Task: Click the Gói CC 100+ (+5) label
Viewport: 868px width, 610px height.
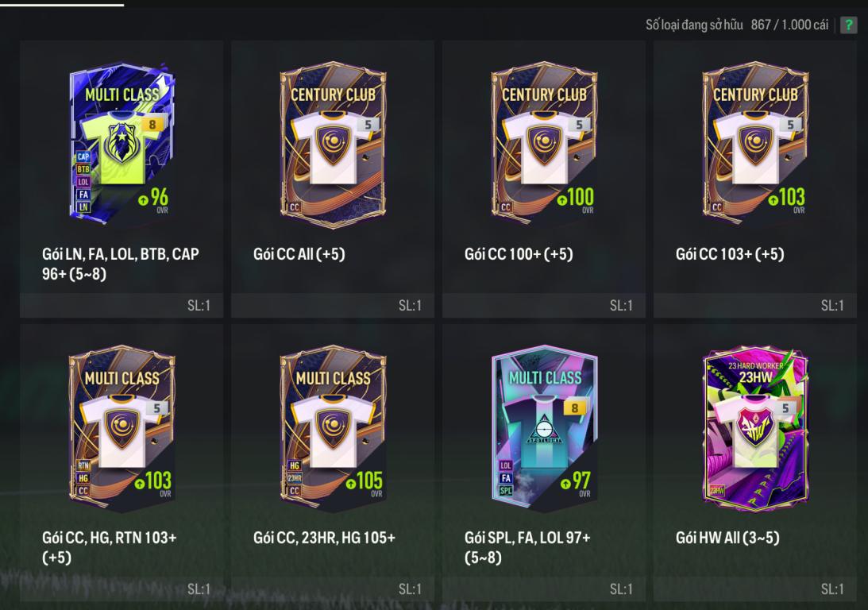Action: (519, 254)
